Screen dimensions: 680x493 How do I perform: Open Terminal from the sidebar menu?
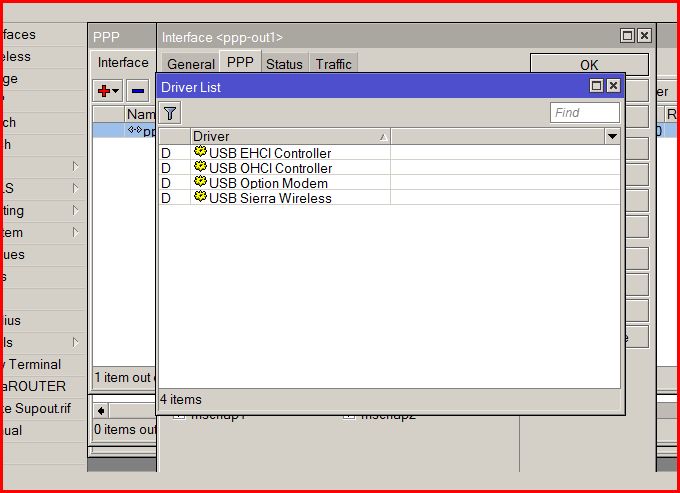click(35, 364)
